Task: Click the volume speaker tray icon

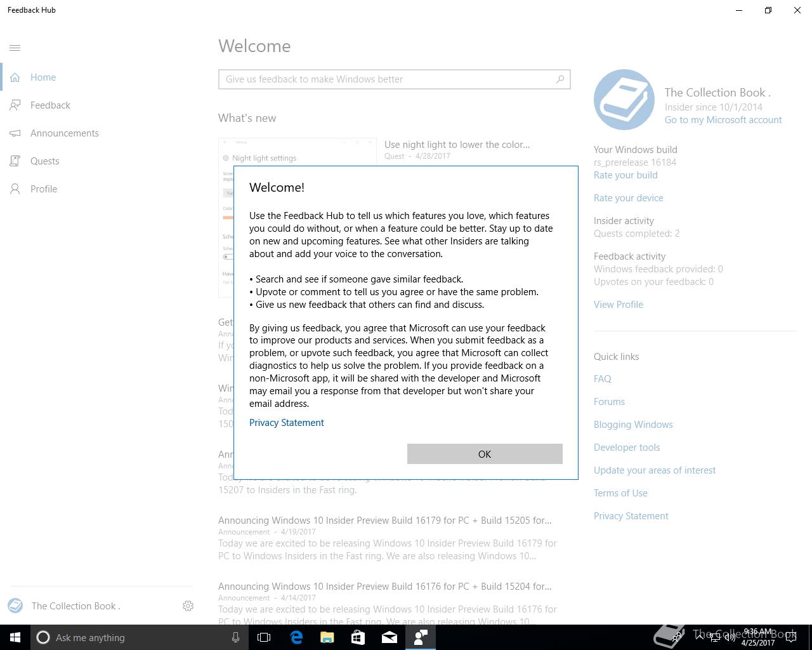Action: pos(730,637)
